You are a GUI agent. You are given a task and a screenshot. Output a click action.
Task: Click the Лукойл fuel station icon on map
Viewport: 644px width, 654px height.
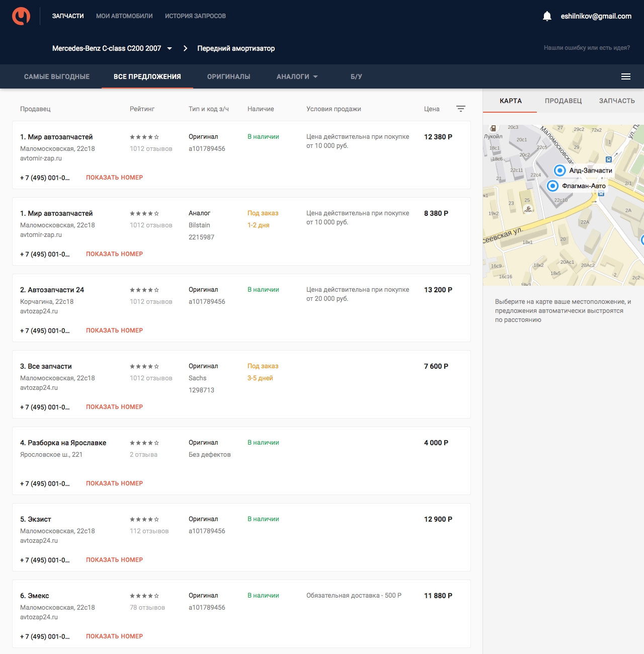(x=493, y=128)
